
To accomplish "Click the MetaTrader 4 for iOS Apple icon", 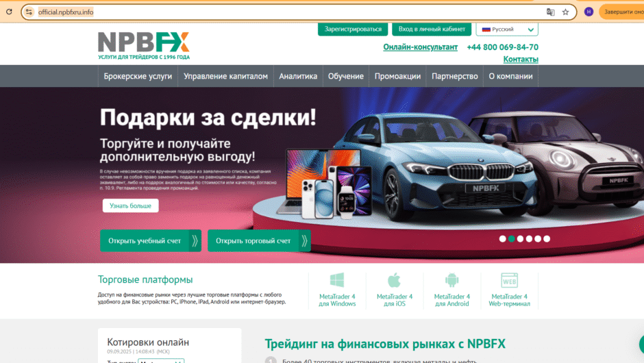I will click(394, 280).
